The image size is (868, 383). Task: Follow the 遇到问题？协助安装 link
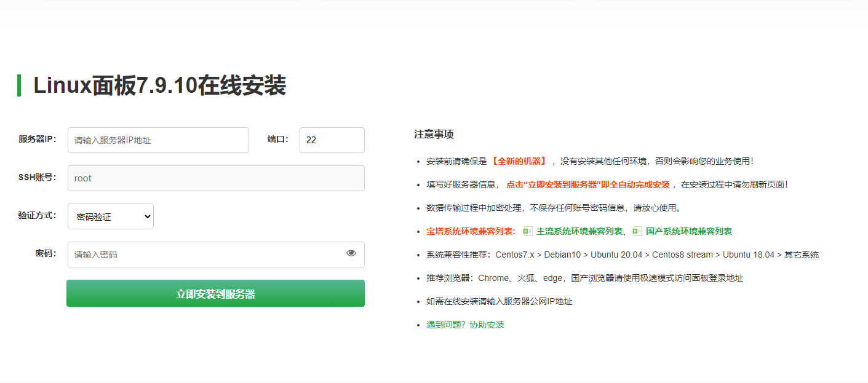click(465, 325)
